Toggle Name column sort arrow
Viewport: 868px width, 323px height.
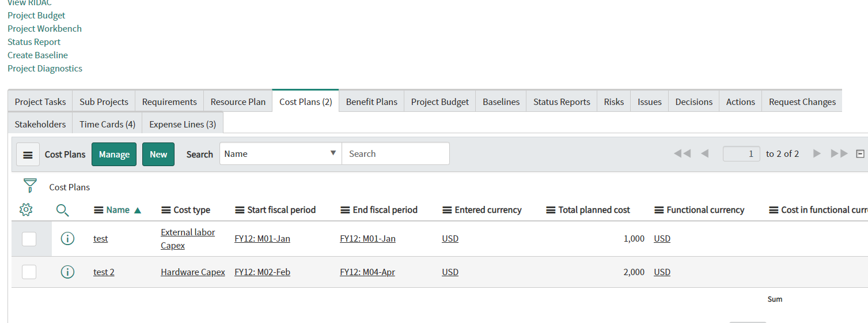click(x=137, y=210)
